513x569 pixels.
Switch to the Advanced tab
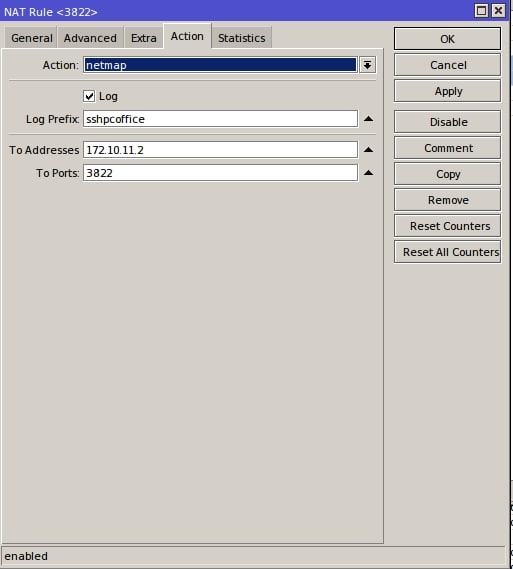pyautogui.click(x=90, y=38)
